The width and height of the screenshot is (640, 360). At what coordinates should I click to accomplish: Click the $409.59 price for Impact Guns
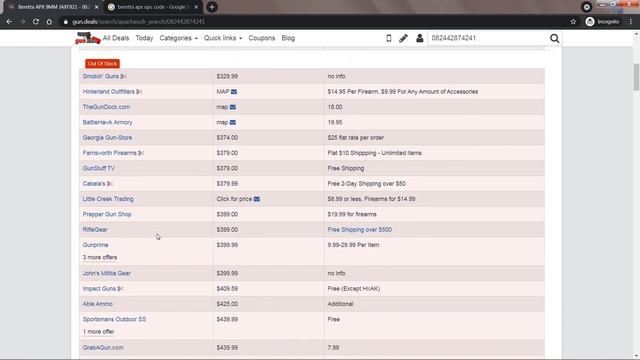(x=227, y=289)
